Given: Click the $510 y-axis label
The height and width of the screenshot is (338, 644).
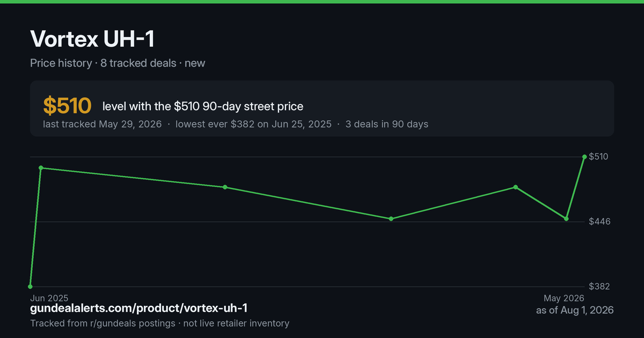Looking at the screenshot, I should 598,157.
